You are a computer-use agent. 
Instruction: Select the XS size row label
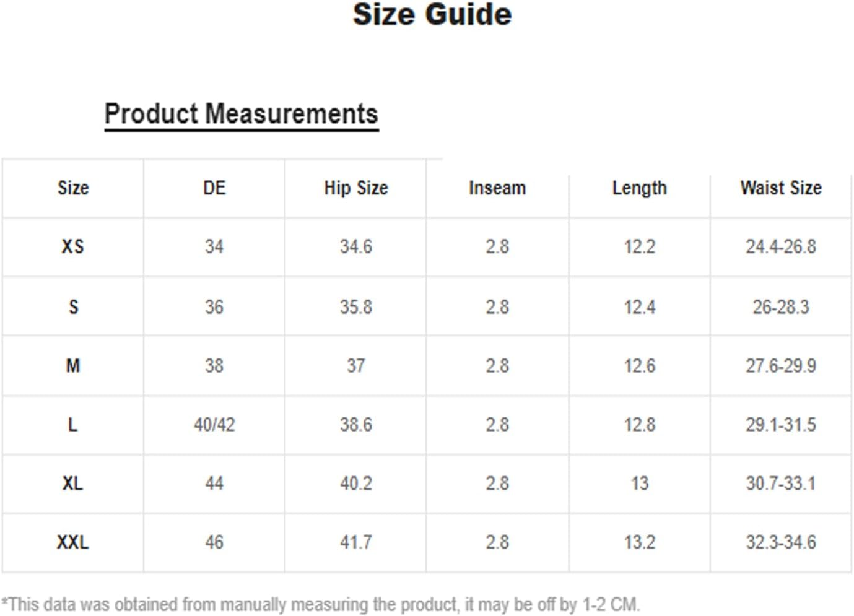point(72,246)
